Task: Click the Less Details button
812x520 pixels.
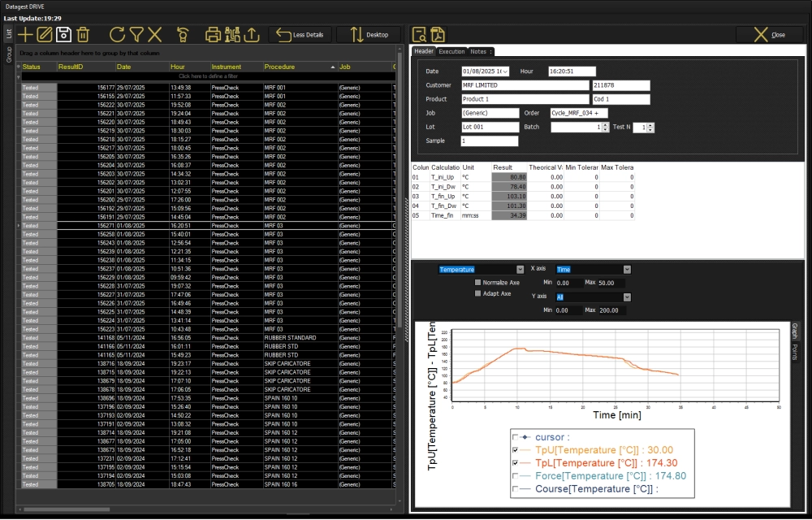Action: tap(300, 35)
